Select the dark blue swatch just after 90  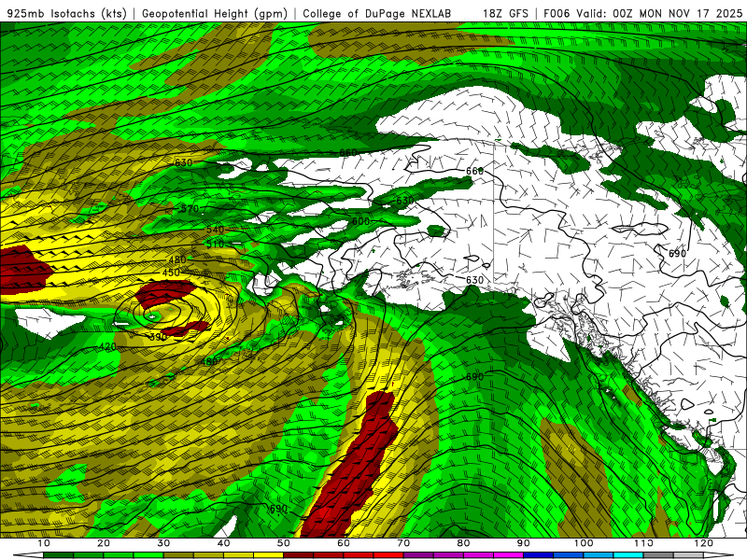[x=539, y=555]
